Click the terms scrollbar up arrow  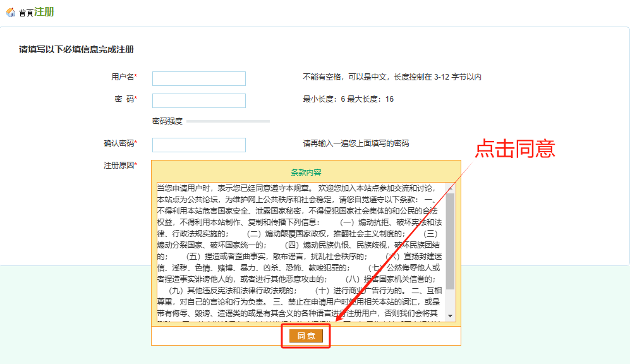tap(450, 188)
